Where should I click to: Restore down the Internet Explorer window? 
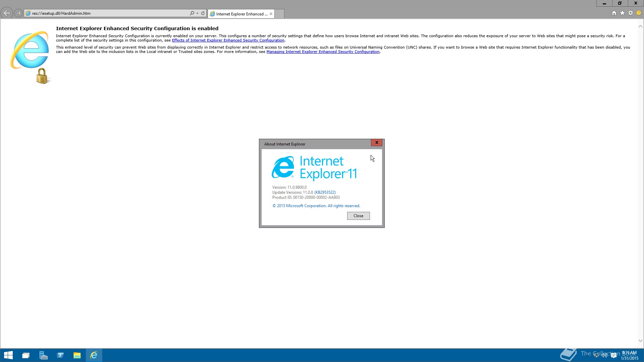point(620,3)
